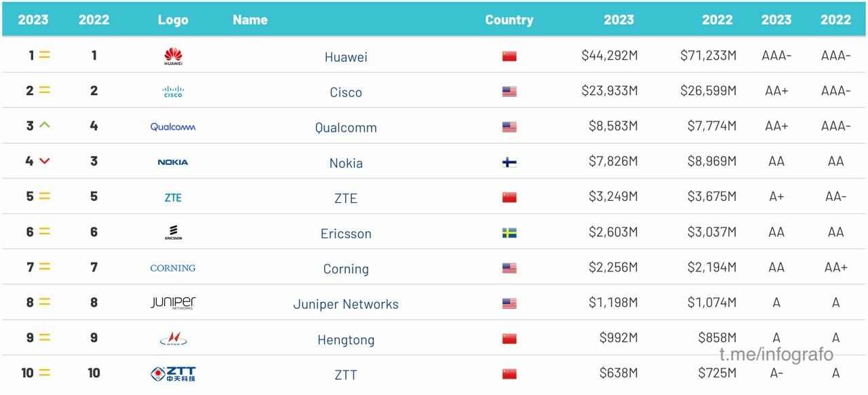Click the green up arrow beside rank 3
The image size is (868, 395).
click(x=45, y=126)
